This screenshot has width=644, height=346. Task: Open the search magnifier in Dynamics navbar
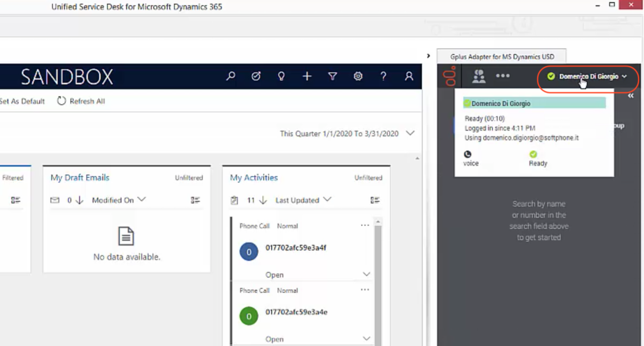(231, 76)
